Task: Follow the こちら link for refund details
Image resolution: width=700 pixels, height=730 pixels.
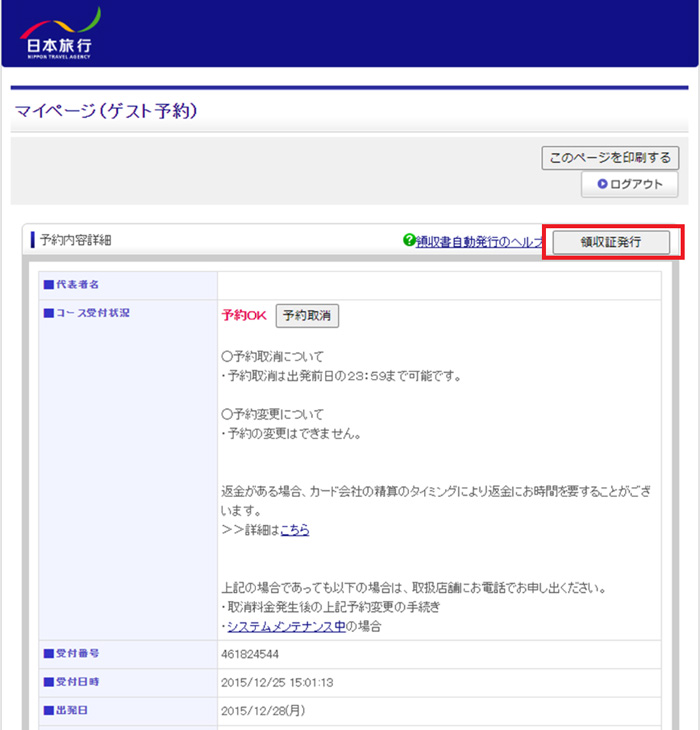Action: click(294, 530)
